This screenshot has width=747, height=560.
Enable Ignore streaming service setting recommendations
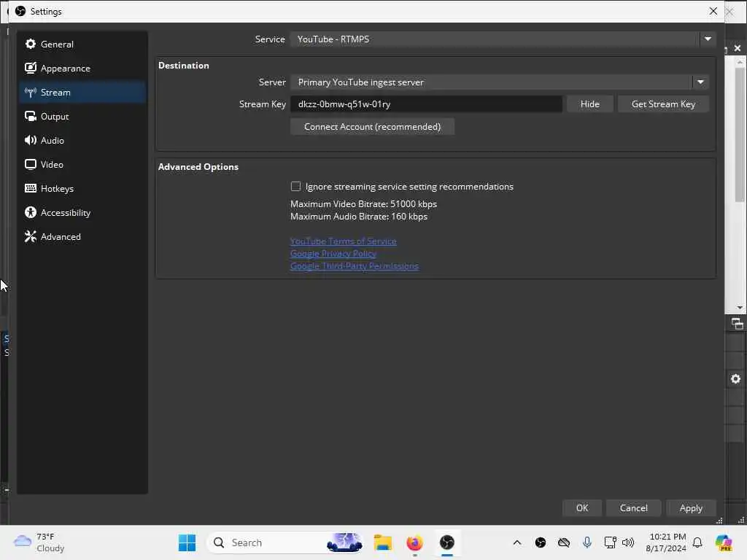(x=295, y=186)
